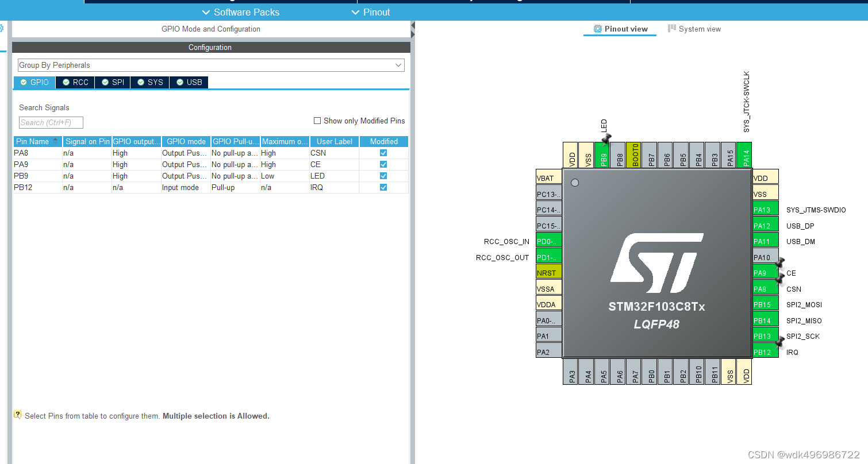Image resolution: width=868 pixels, height=464 pixels.
Task: Switch to System view
Action: [694, 29]
